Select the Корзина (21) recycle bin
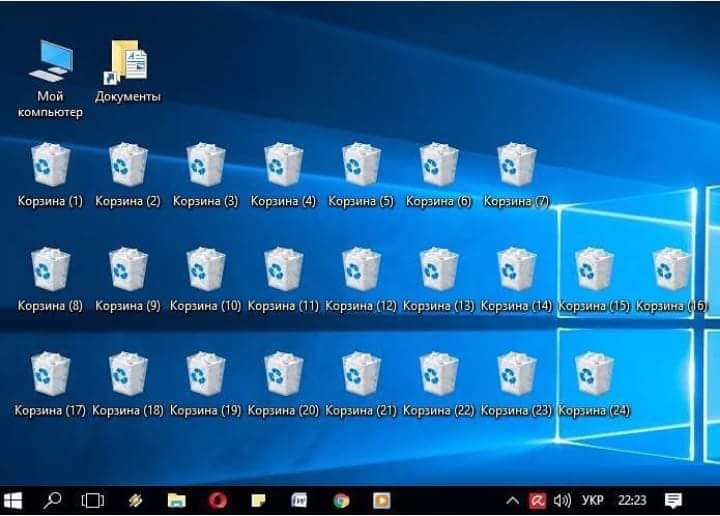Image resolution: width=720 pixels, height=516 pixels. 361,384
